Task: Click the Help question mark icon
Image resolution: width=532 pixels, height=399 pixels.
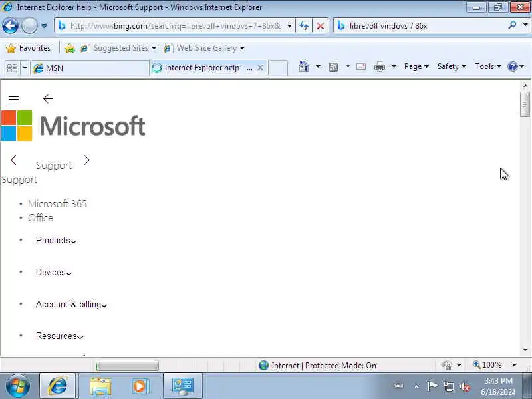Action: pyautogui.click(x=512, y=66)
